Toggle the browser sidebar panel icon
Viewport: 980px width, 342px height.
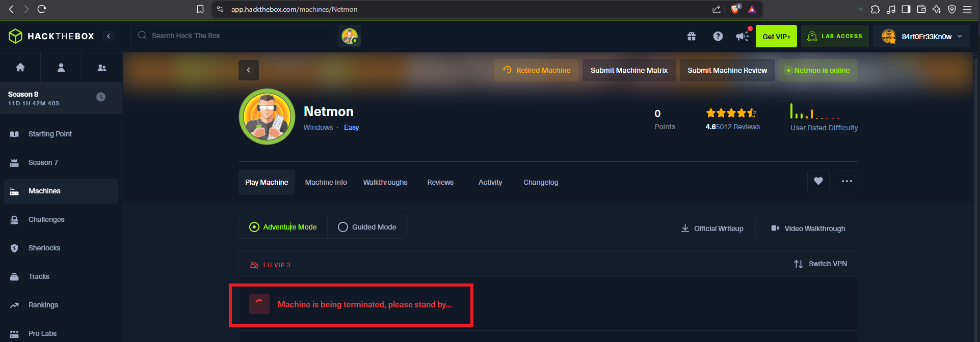pos(906,9)
